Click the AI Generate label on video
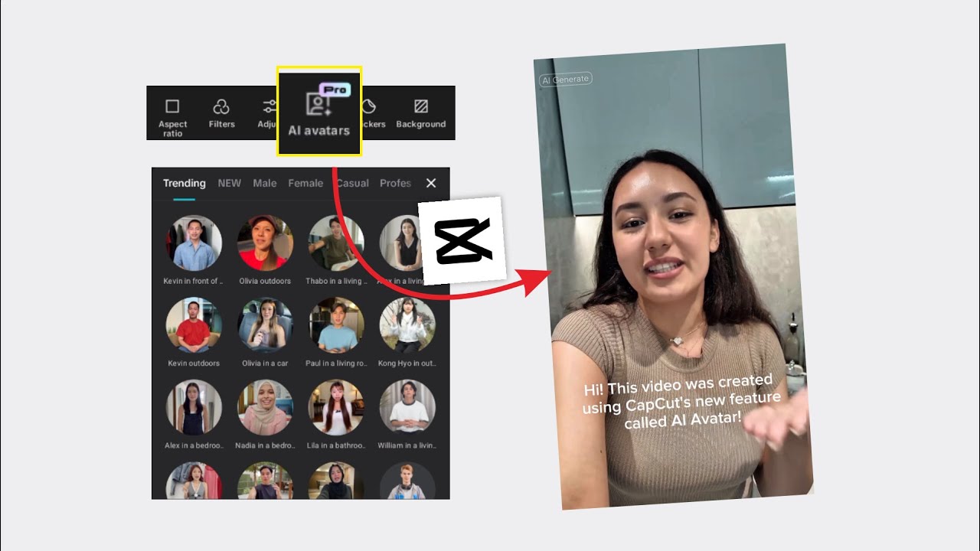 [566, 79]
